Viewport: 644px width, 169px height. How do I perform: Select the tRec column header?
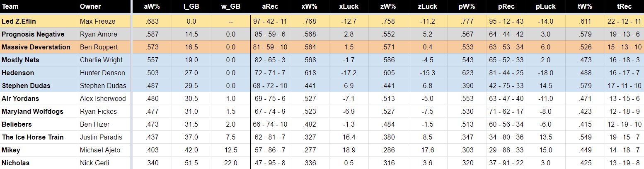click(624, 7)
